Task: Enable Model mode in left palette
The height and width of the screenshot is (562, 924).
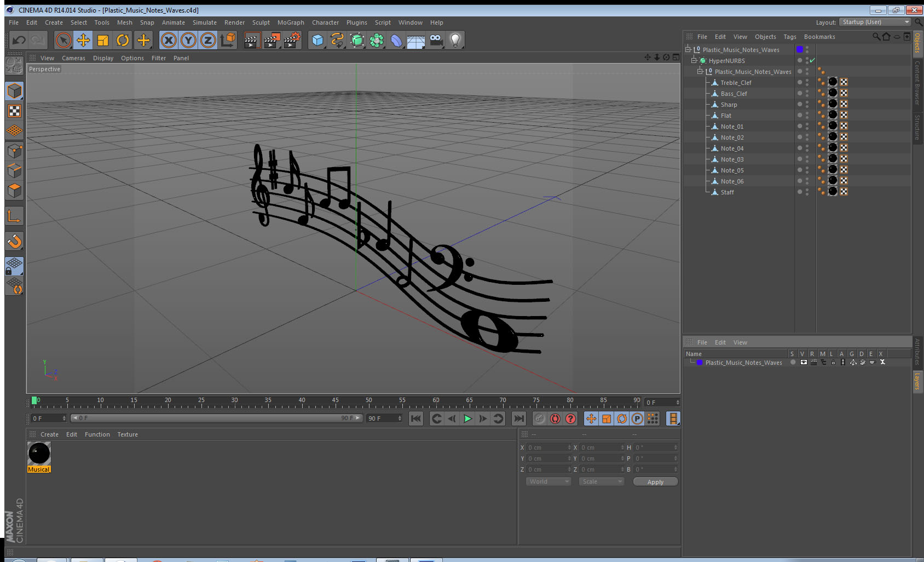Action: pyautogui.click(x=14, y=91)
